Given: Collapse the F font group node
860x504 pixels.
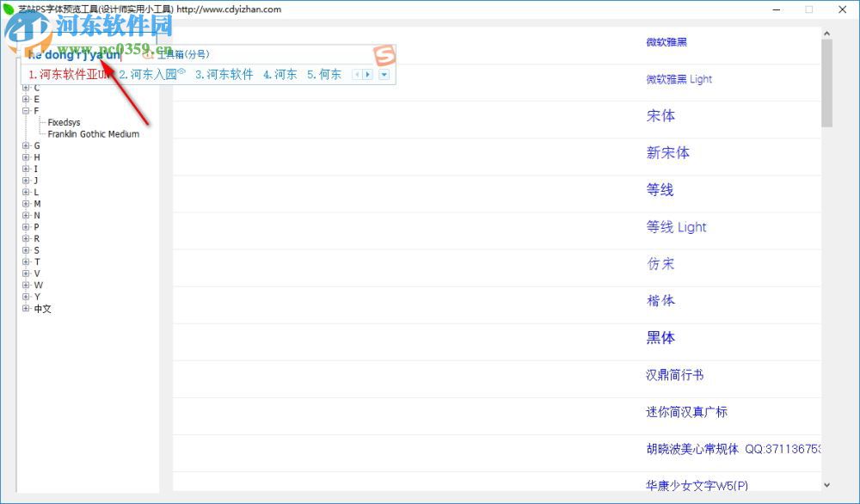Looking at the screenshot, I should [x=27, y=110].
